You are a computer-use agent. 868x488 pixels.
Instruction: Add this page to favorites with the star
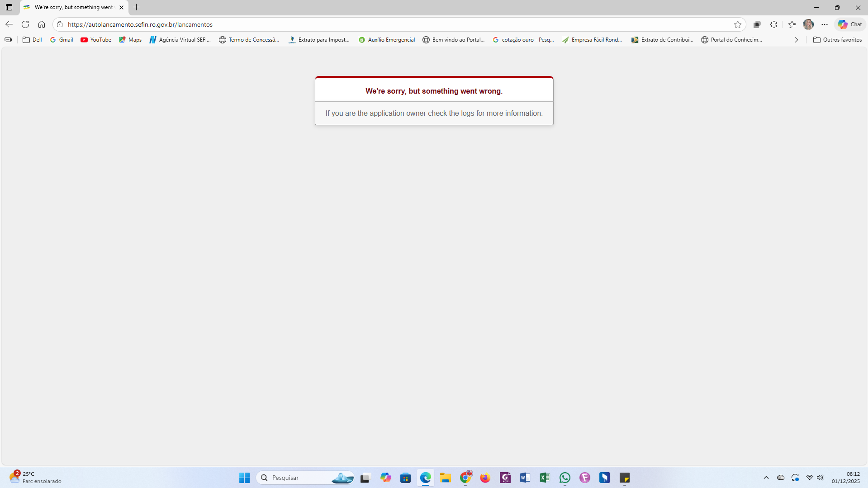pyautogui.click(x=738, y=24)
